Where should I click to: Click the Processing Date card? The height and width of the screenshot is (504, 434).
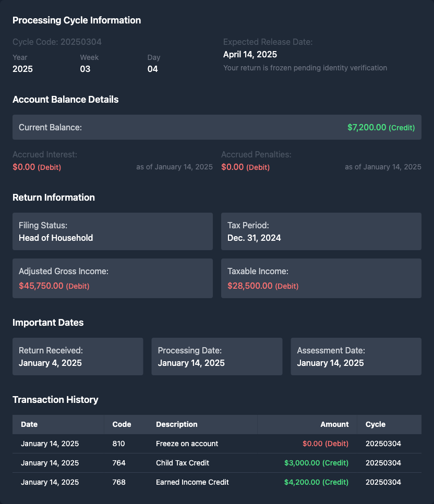(x=216, y=357)
